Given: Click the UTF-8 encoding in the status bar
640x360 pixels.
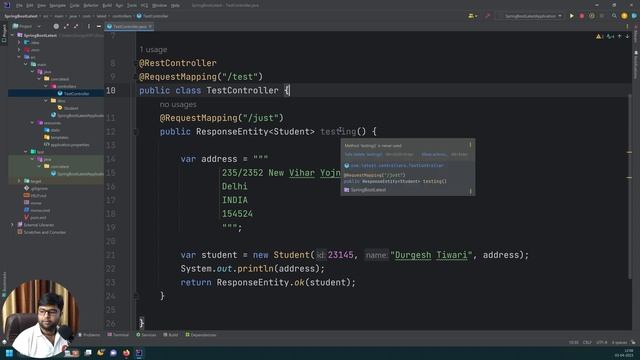Looking at the screenshot, I should (602, 342).
